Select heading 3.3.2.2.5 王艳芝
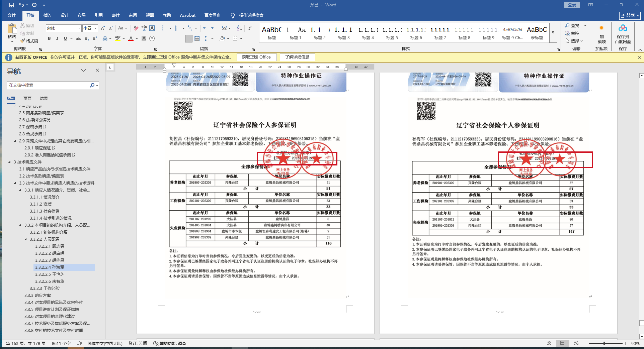The height and width of the screenshot is (349, 644). click(x=50, y=274)
